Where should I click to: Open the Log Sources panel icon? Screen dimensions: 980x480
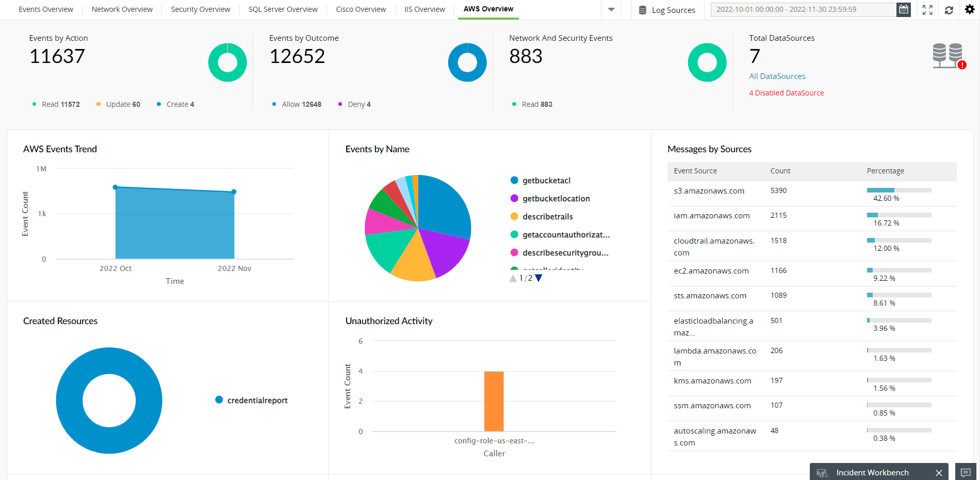point(642,9)
